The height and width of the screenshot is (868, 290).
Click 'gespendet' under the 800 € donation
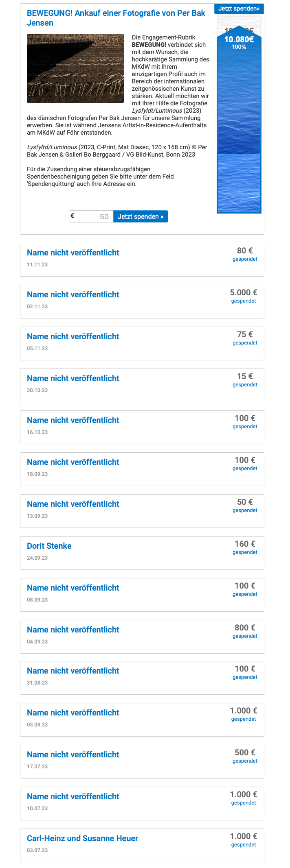coord(245,636)
